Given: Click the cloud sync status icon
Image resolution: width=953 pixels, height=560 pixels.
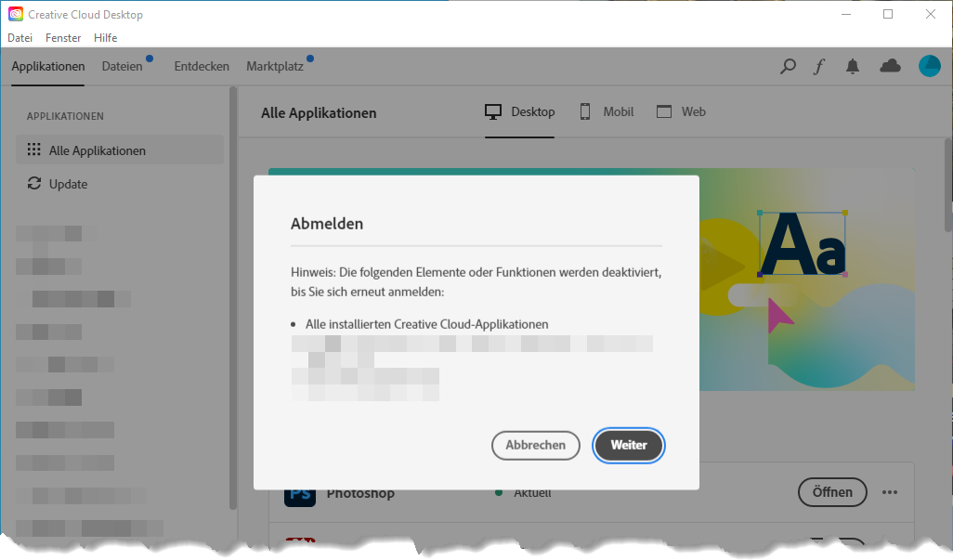Looking at the screenshot, I should click(x=890, y=66).
